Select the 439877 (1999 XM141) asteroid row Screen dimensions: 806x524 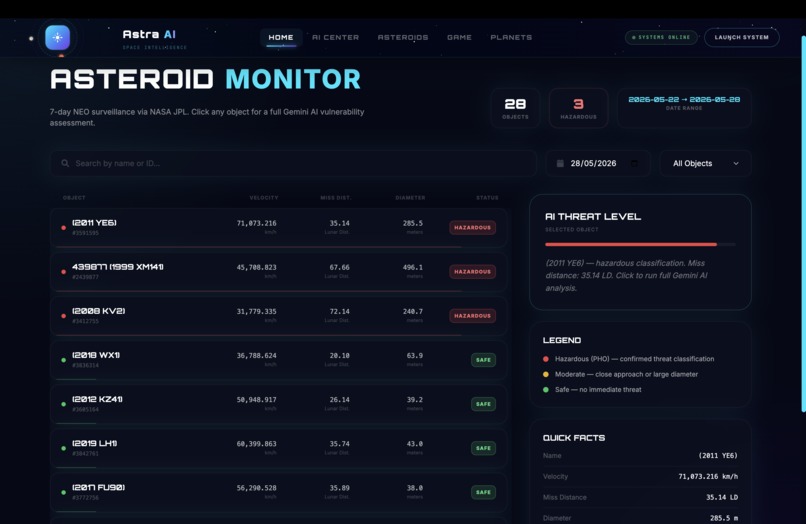click(279, 272)
